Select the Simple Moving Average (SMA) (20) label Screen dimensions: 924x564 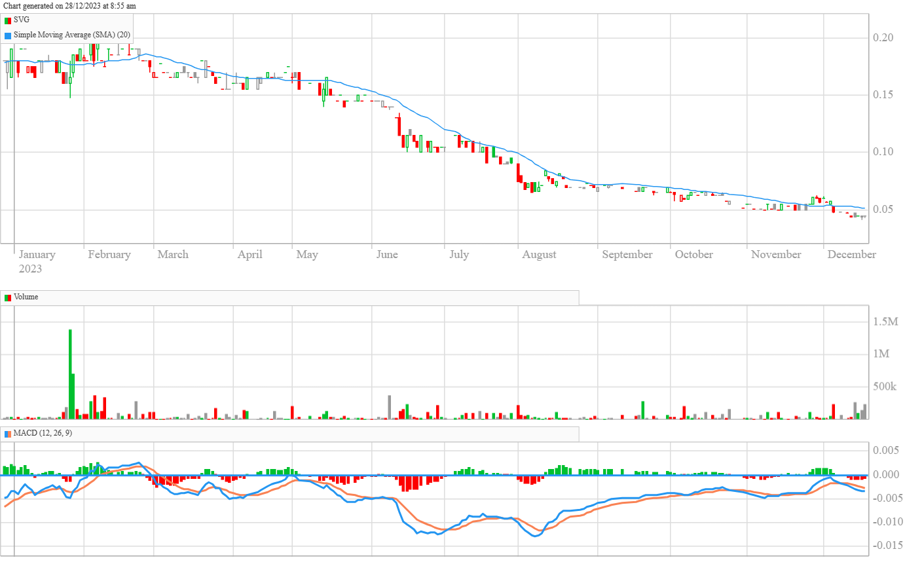pyautogui.click(x=71, y=35)
